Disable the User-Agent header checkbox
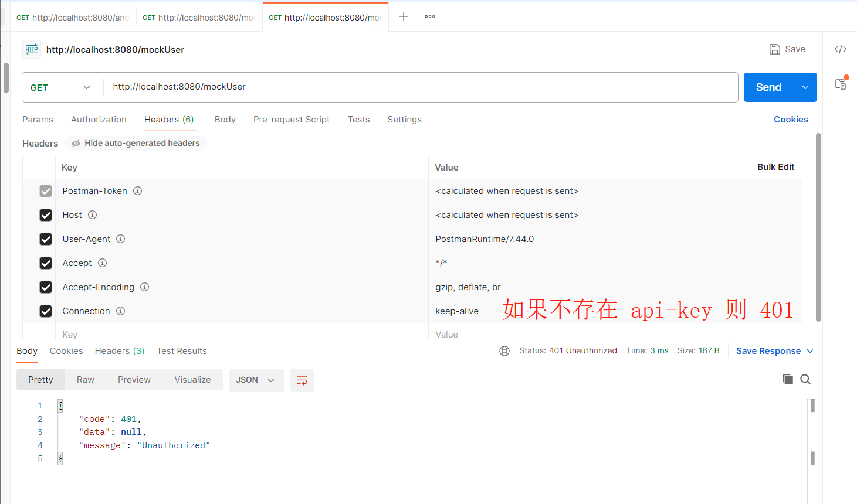This screenshot has height=504, width=857. pos(46,239)
